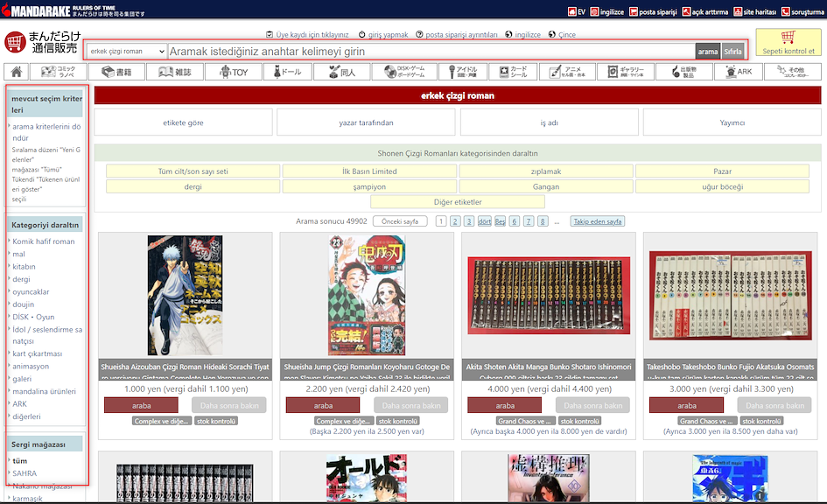Open the 出版物 製品 category
Viewport: 827px width, 504px height.
[x=684, y=72]
